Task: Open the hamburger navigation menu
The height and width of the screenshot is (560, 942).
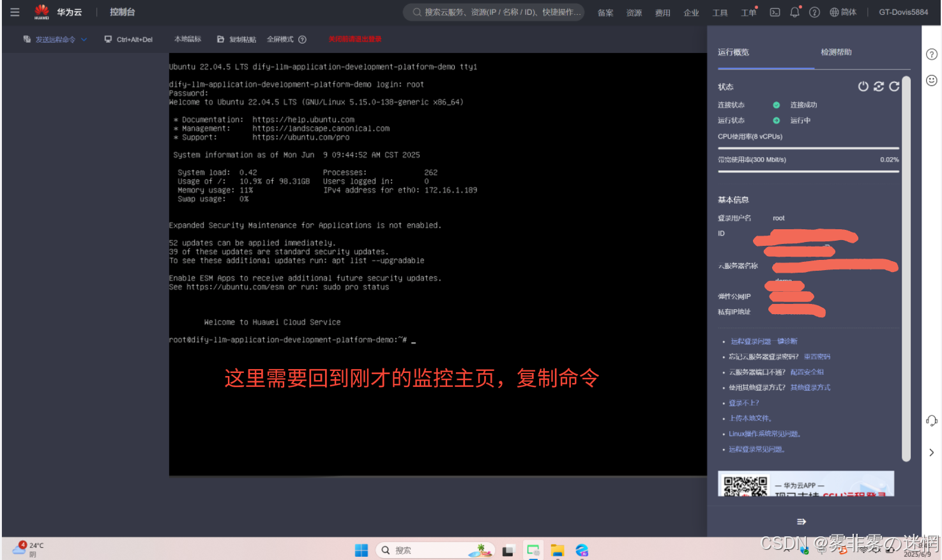Action: tap(15, 12)
